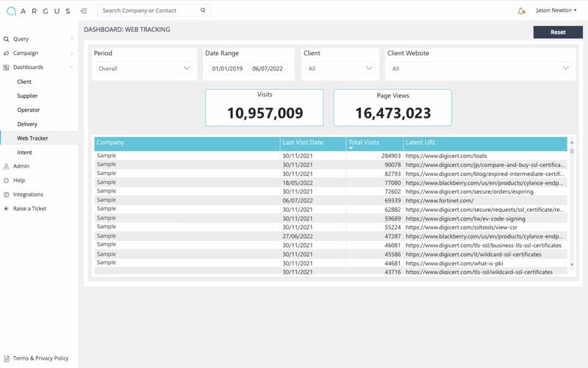
Task: Click the Admin person icon
Action: pyautogui.click(x=6, y=166)
